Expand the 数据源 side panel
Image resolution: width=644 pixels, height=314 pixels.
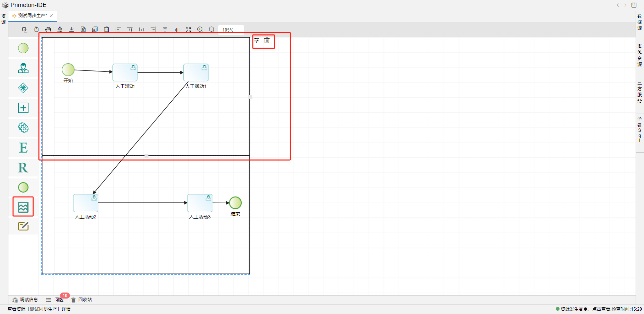(640, 22)
